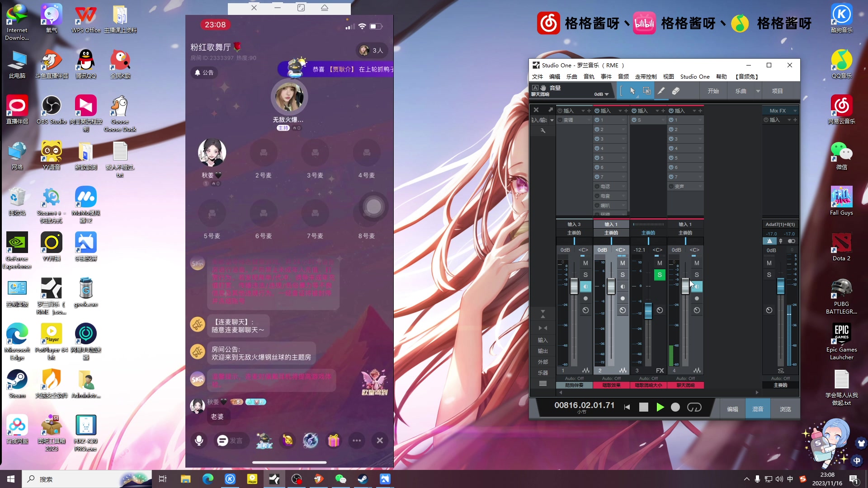Click the 乐器 button in mixer sidebar
The width and height of the screenshot is (868, 488).
point(543,373)
